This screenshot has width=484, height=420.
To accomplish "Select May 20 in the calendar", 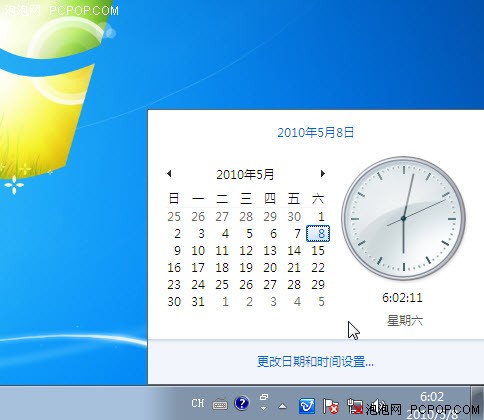I will pyautogui.click(x=270, y=267).
